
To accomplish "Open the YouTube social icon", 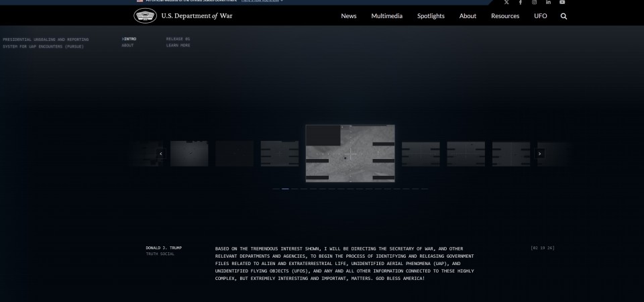I will [x=562, y=2].
